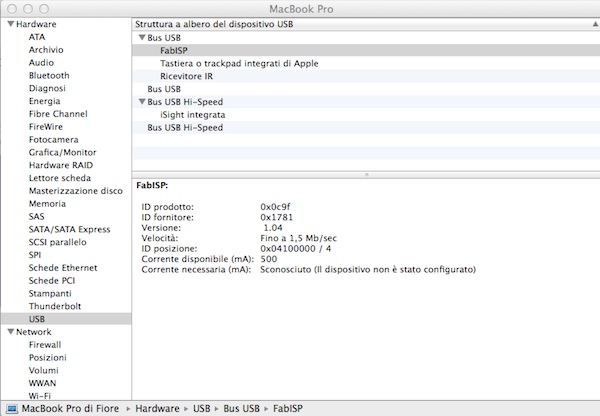
Task: Collapse the Hardware section triangle
Action: 11,24
